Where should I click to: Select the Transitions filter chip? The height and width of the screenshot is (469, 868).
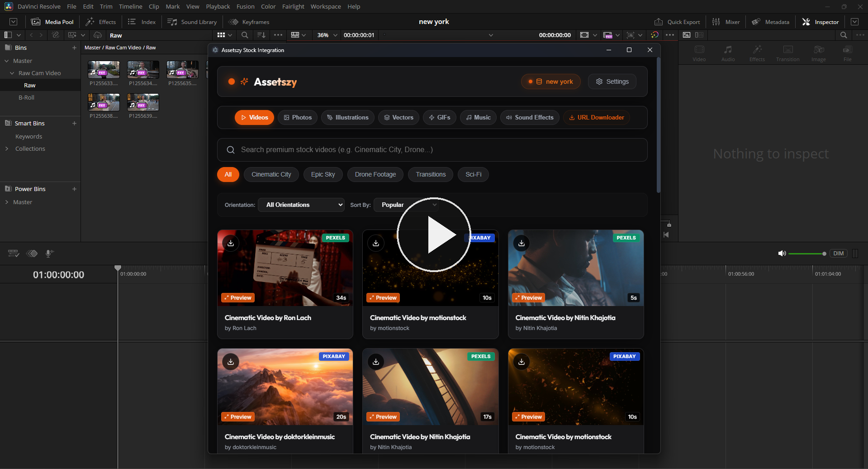[431, 174]
